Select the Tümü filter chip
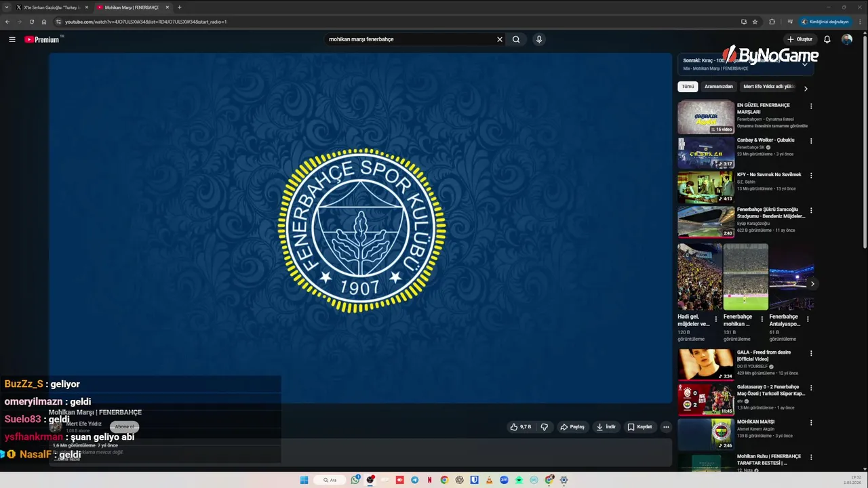 tap(688, 87)
